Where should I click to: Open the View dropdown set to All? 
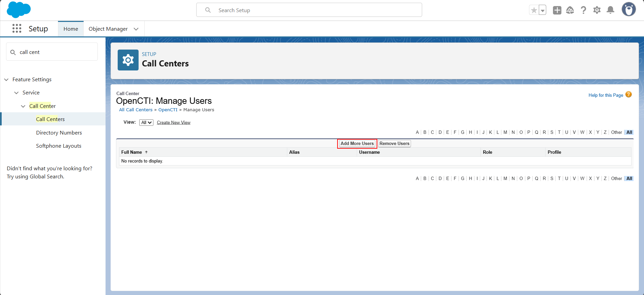coord(146,122)
